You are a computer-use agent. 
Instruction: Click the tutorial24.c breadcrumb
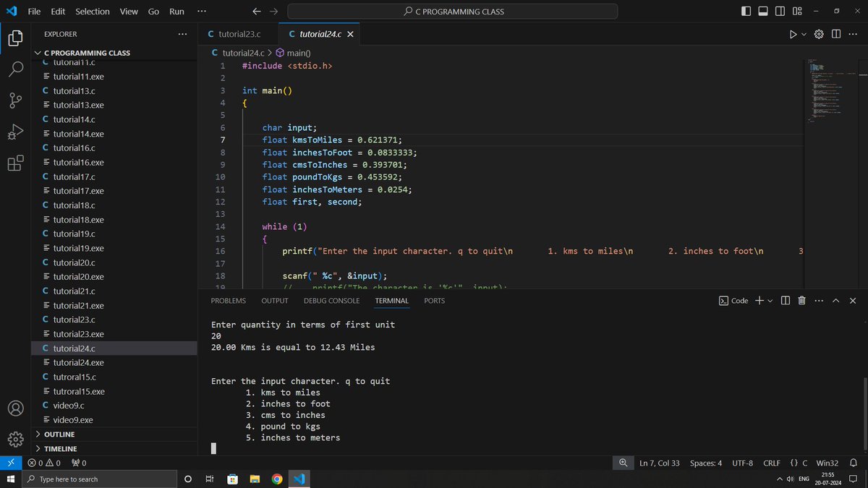point(238,53)
